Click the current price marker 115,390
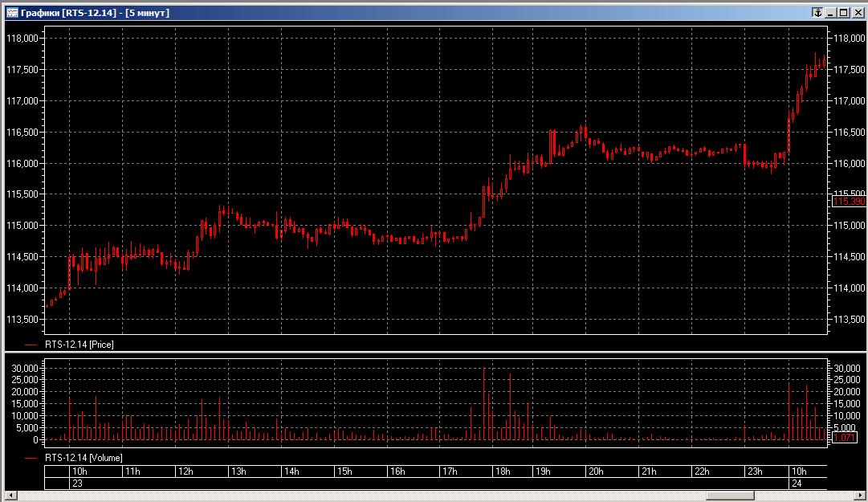 coord(848,201)
